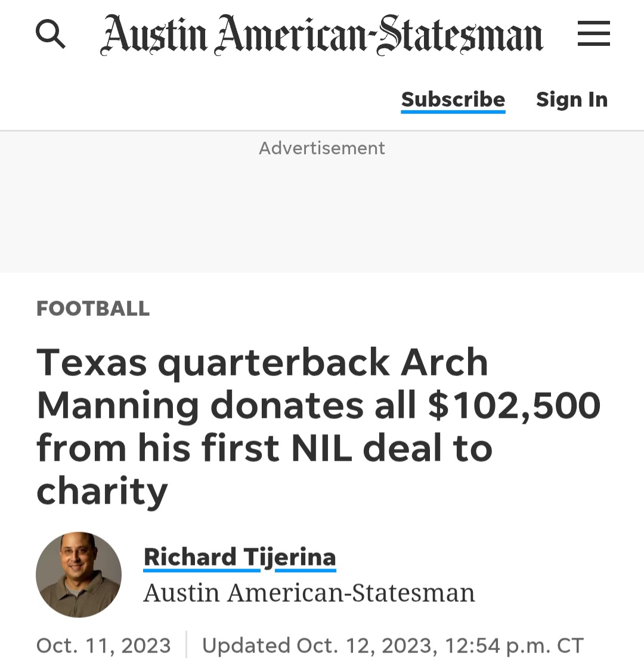Image resolution: width=644 pixels, height=668 pixels.
Task: Open the hamburger navigation menu
Action: tap(593, 34)
